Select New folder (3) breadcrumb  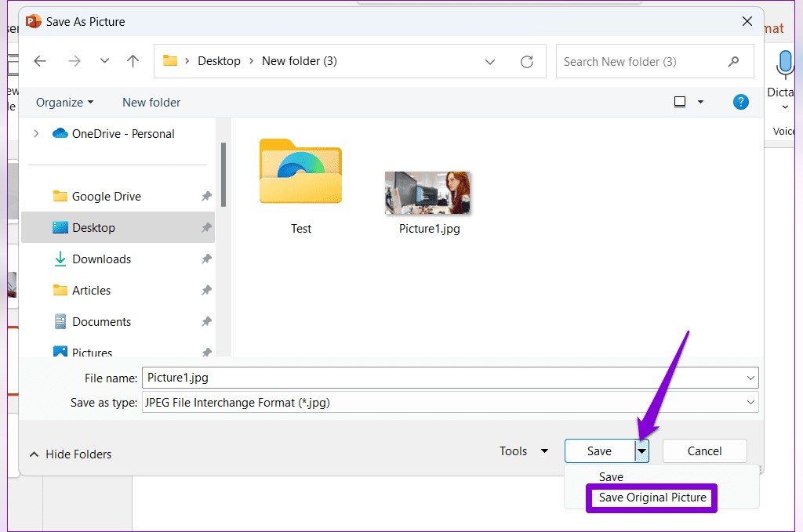[300, 61]
